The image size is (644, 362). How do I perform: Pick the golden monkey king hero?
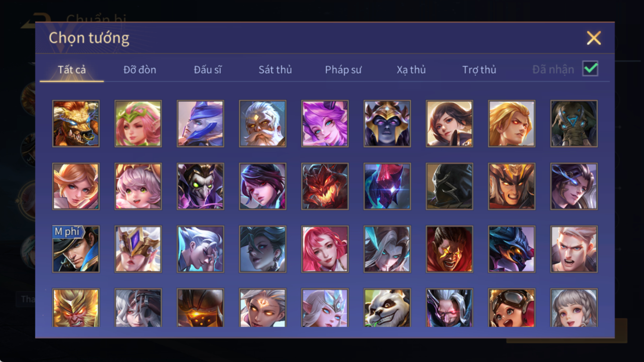(x=76, y=308)
